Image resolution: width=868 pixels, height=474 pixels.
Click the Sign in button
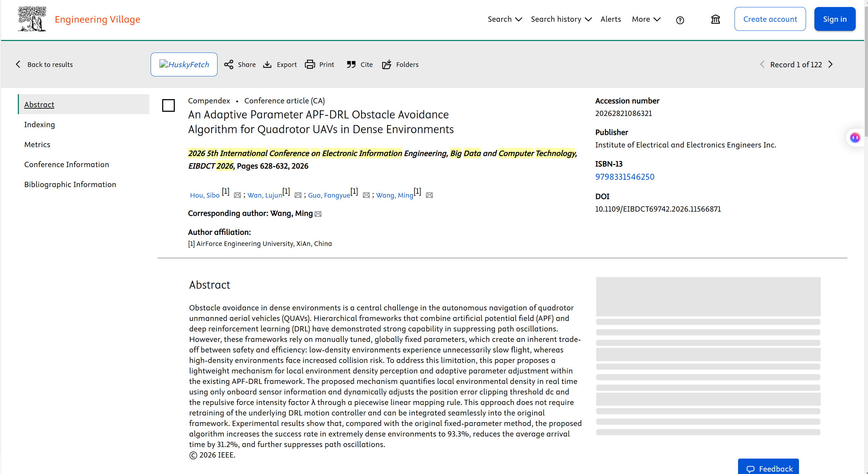click(835, 19)
